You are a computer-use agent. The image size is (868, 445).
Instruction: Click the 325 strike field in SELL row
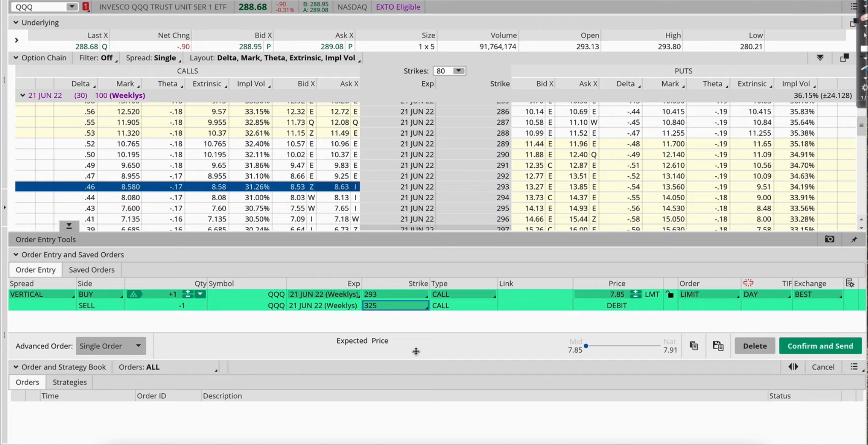tap(395, 306)
